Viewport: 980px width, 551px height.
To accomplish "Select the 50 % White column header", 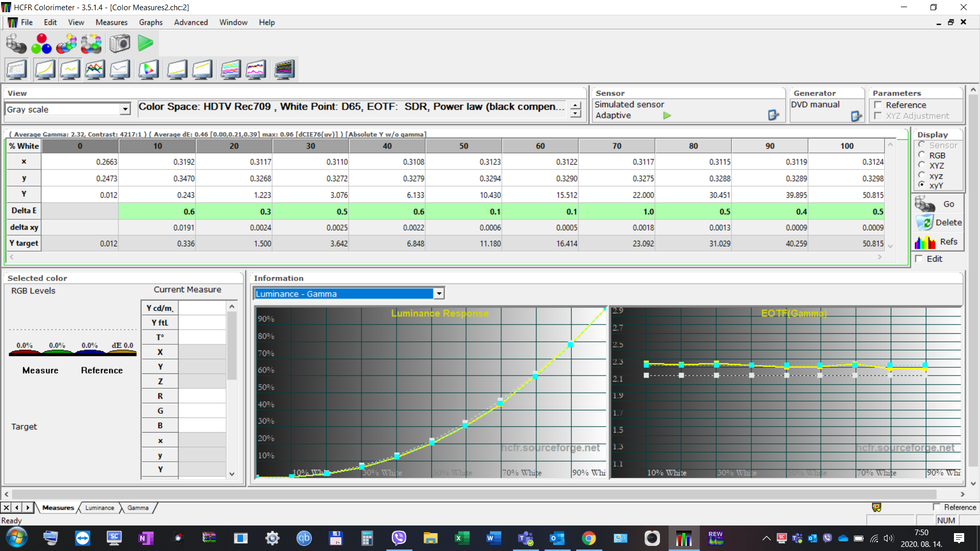I will pos(463,146).
